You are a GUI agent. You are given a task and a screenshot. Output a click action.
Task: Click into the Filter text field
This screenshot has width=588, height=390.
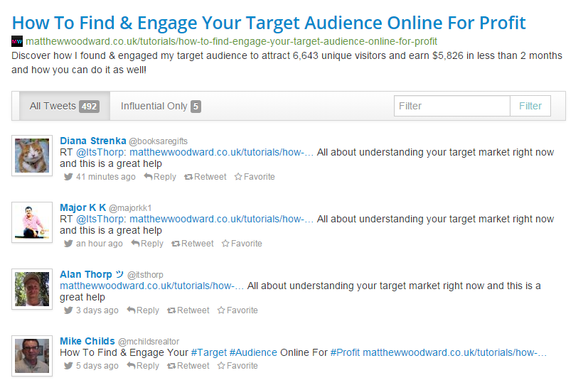coord(452,106)
